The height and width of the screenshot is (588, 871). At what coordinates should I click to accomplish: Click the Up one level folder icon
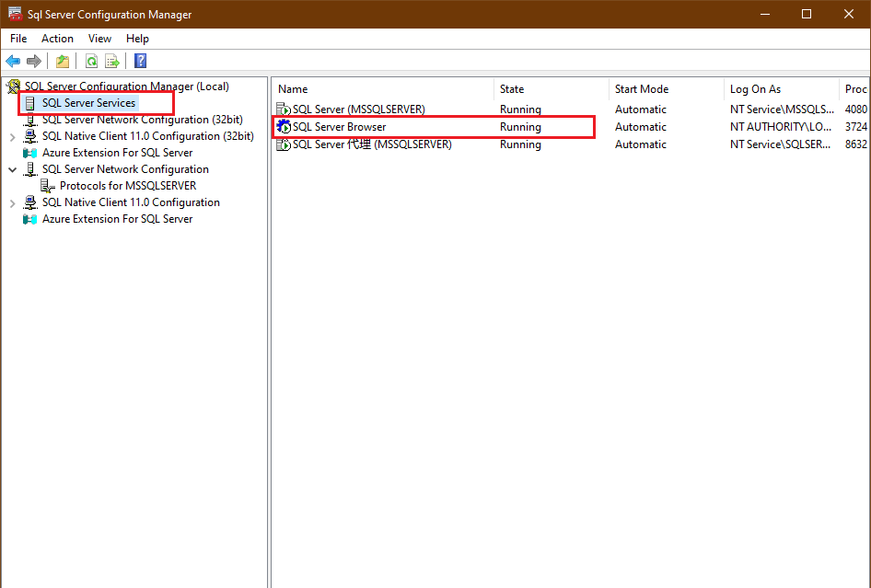pyautogui.click(x=63, y=61)
